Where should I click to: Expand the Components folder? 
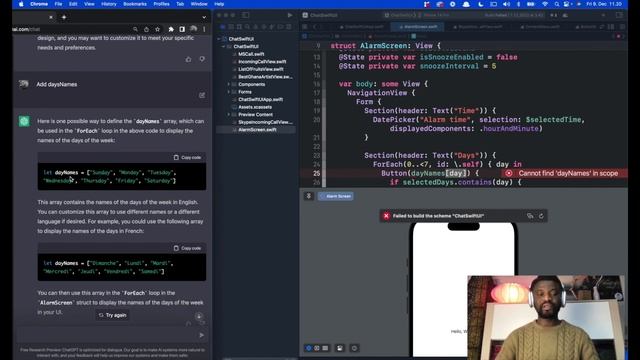click(x=229, y=84)
